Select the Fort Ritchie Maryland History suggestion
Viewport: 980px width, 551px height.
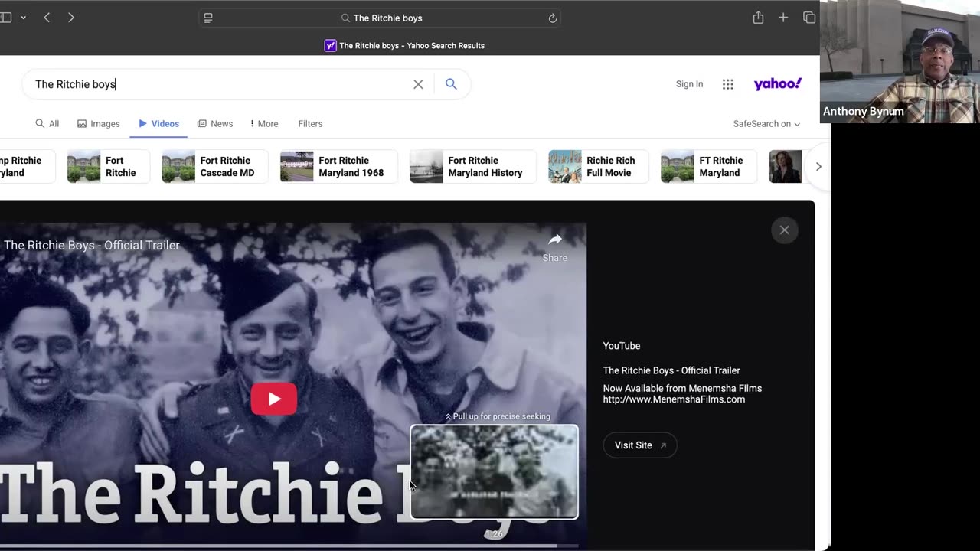472,167
